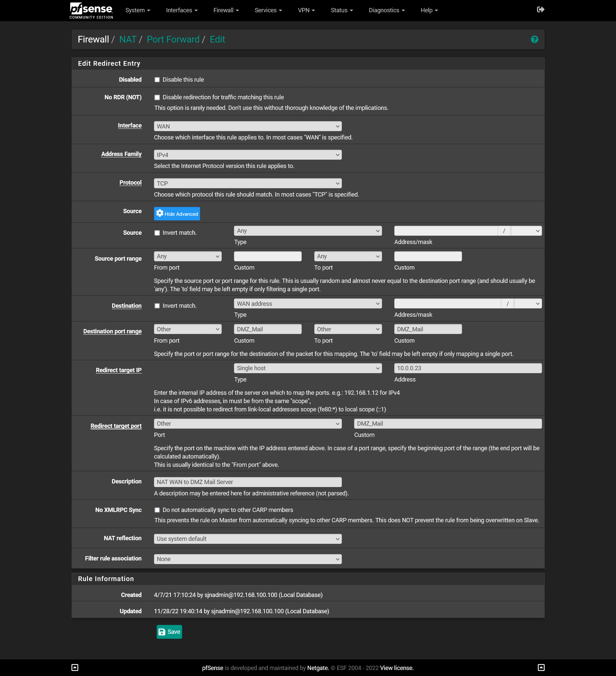This screenshot has height=676, width=616.
Task: Click the Save button
Action: [169, 632]
